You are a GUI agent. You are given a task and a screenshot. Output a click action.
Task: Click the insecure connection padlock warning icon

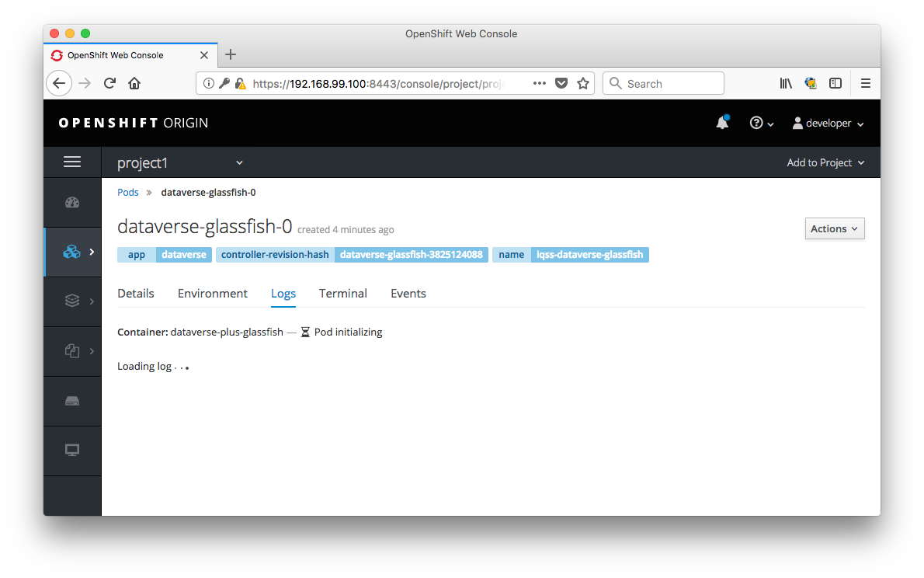click(x=240, y=83)
